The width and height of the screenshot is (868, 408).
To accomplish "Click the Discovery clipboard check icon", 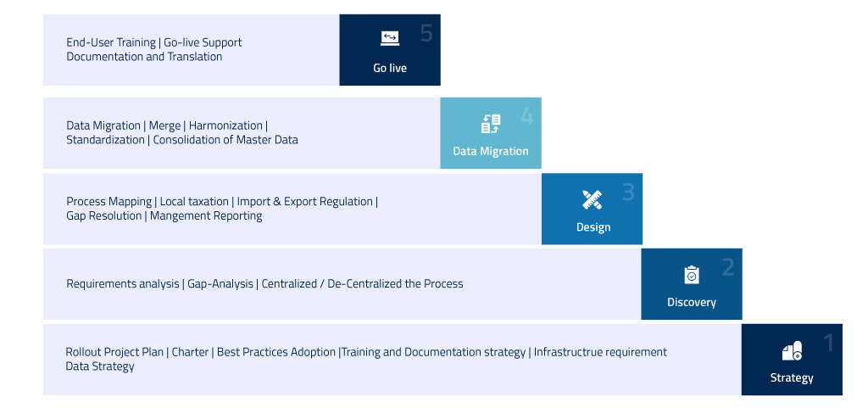I will coord(692,275).
